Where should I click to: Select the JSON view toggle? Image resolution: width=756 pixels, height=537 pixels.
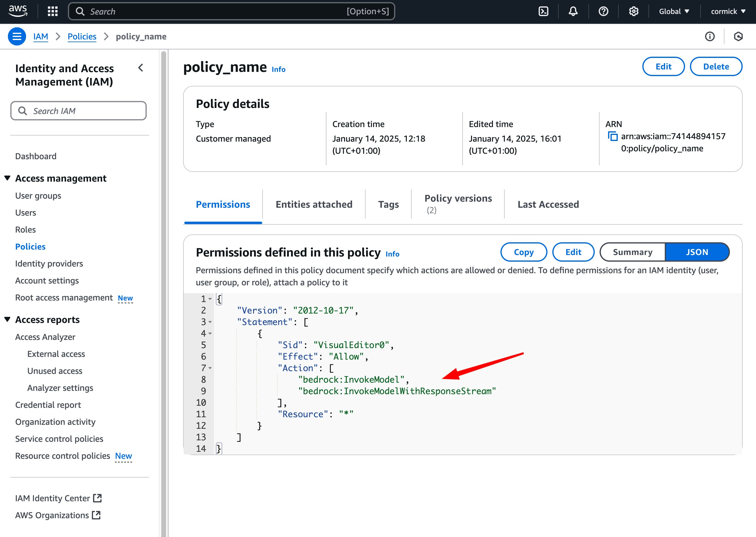[697, 252]
